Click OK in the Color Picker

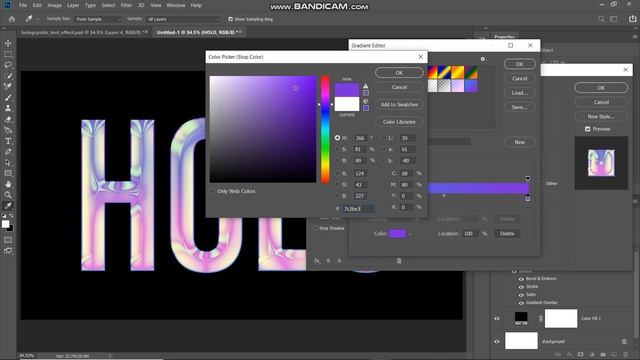tap(399, 73)
